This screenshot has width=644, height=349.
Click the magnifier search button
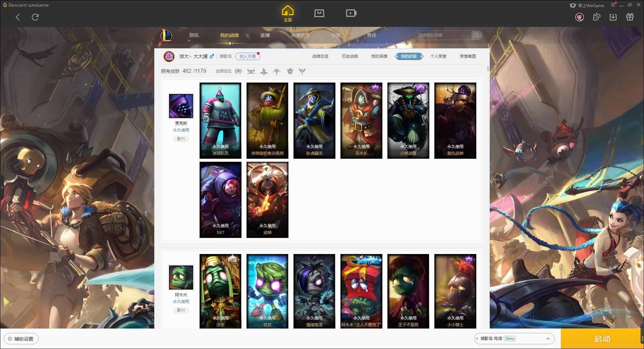(x=477, y=35)
